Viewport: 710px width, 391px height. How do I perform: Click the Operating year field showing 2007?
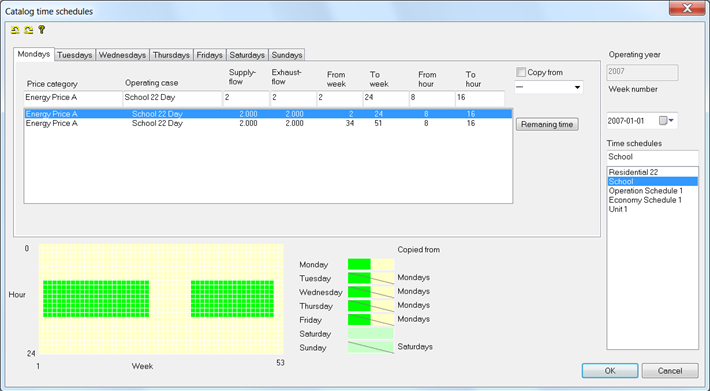click(642, 72)
